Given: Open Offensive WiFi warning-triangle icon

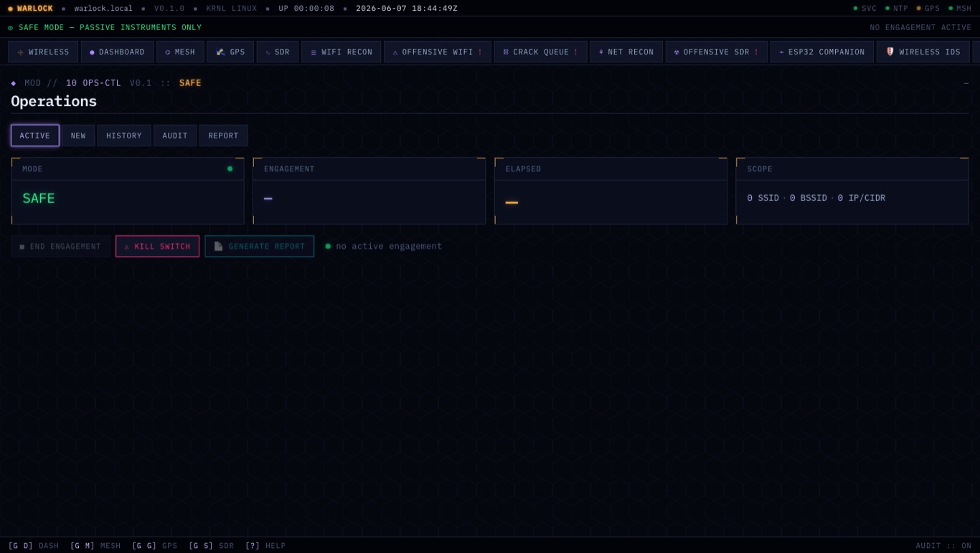Looking at the screenshot, I should (x=395, y=52).
